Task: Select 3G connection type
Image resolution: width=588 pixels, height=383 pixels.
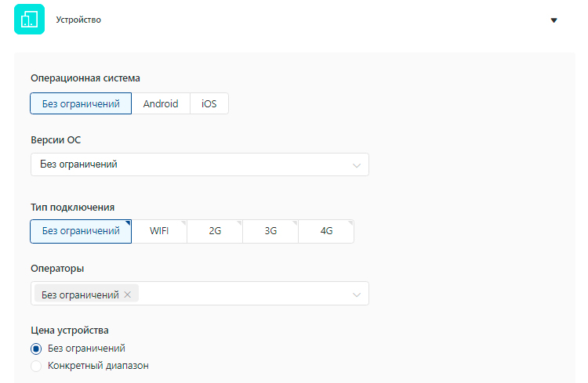Action: pos(270,231)
